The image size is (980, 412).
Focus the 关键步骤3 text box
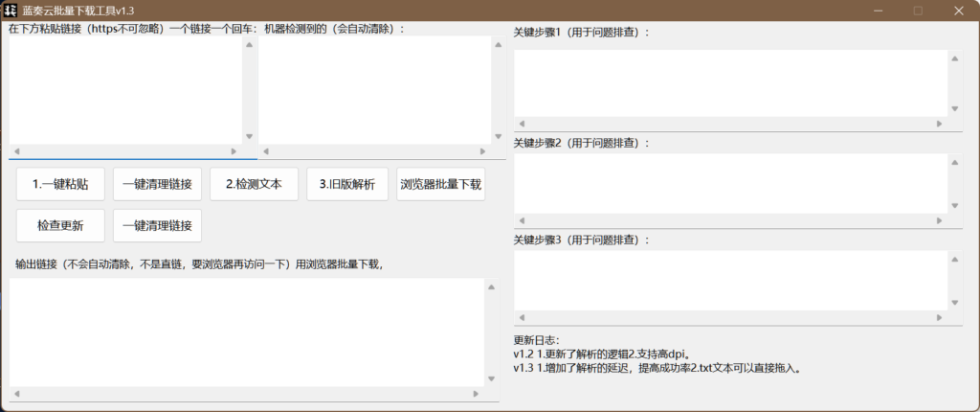click(x=730, y=281)
